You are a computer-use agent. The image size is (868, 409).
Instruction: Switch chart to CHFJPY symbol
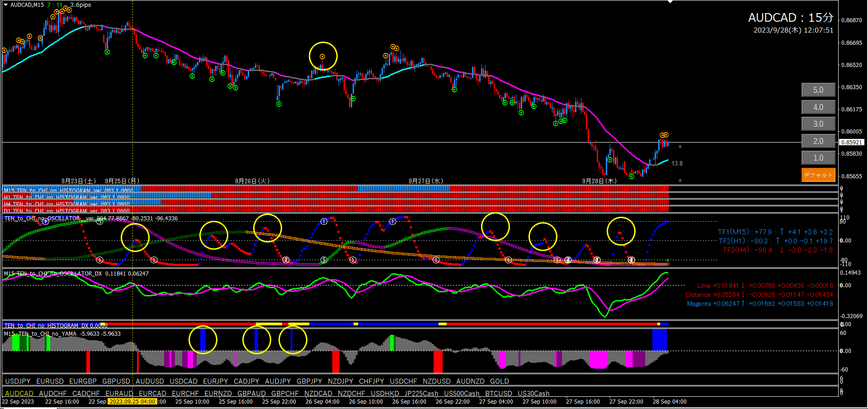[x=372, y=381]
